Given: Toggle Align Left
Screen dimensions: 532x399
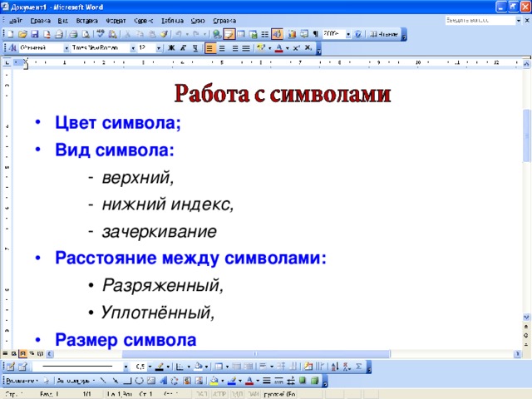Looking at the screenshot, I should [209, 48].
